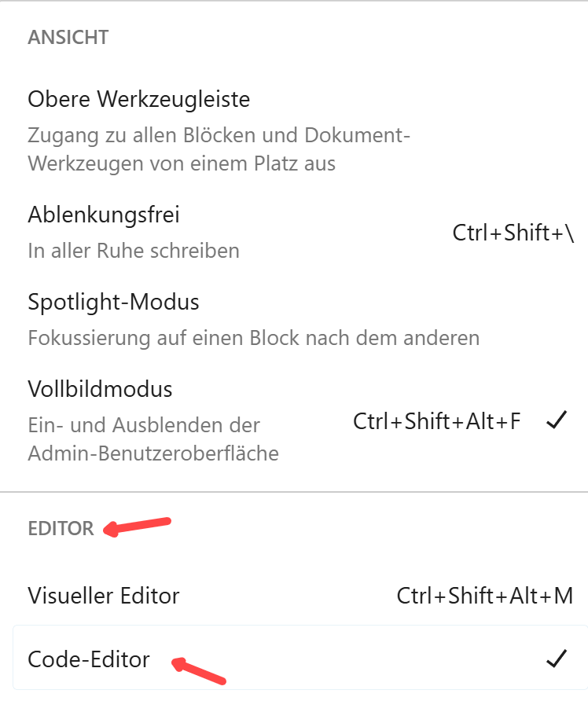Click the Ctrl+Shift+\ shortcut label
Image resolution: width=588 pixels, height=701 pixels.
pos(513,233)
